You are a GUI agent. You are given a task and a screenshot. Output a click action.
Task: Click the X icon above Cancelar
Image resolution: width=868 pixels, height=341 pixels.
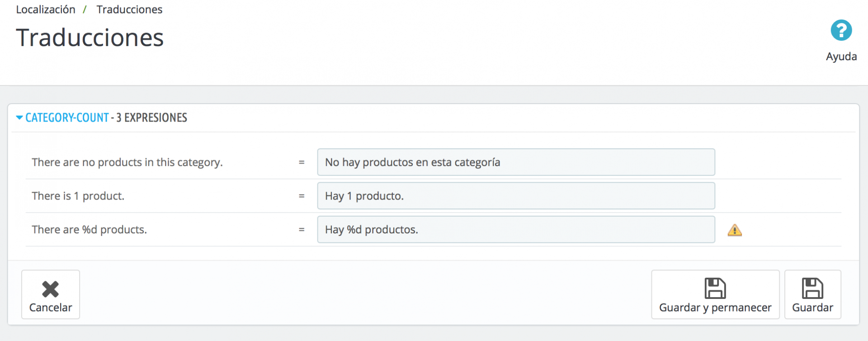tap(50, 289)
